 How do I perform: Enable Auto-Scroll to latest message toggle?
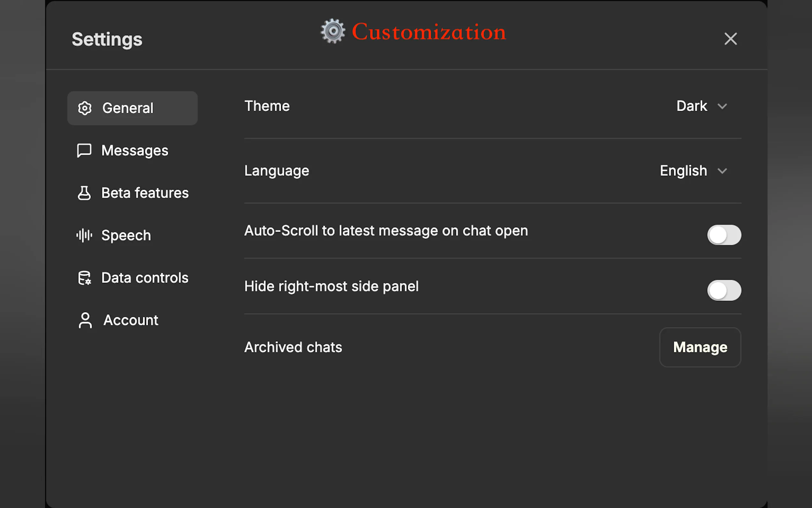[x=724, y=235]
